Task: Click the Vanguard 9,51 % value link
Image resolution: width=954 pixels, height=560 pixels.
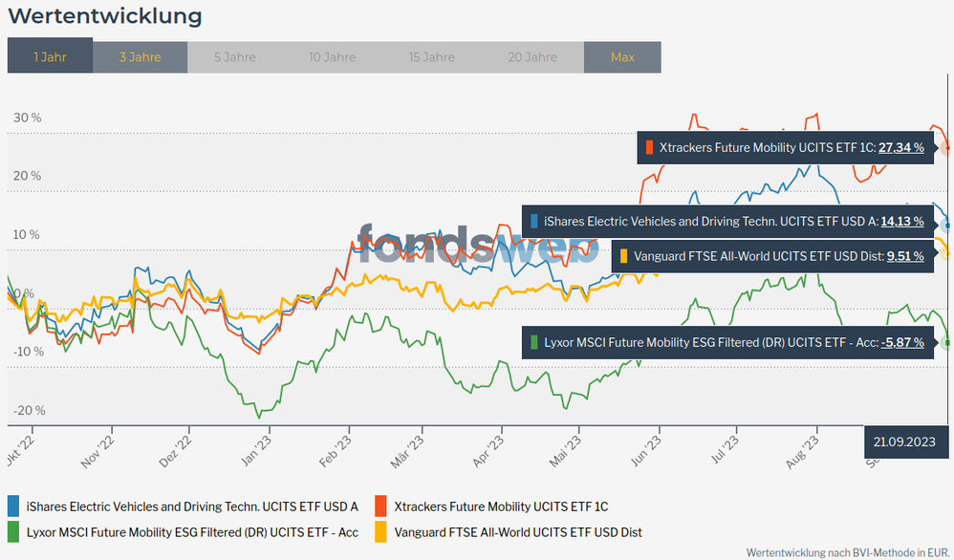Action: click(904, 255)
